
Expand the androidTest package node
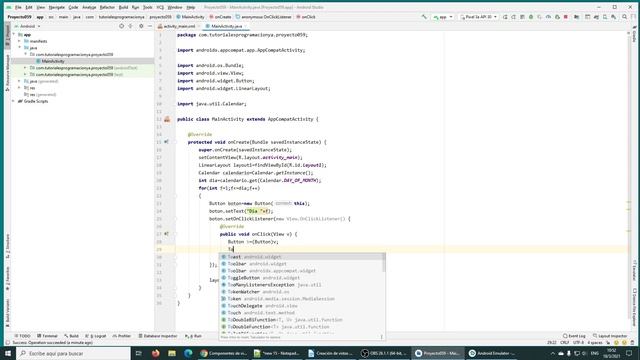click(25, 68)
